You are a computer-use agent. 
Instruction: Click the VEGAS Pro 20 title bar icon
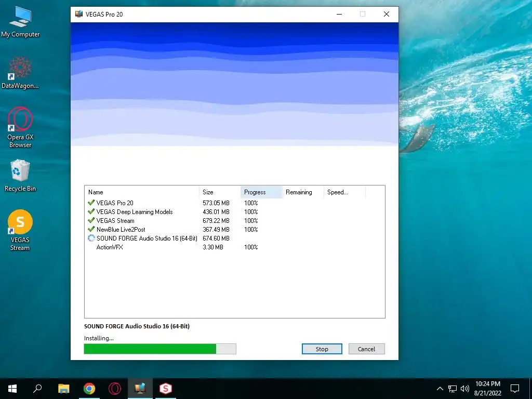click(x=79, y=14)
